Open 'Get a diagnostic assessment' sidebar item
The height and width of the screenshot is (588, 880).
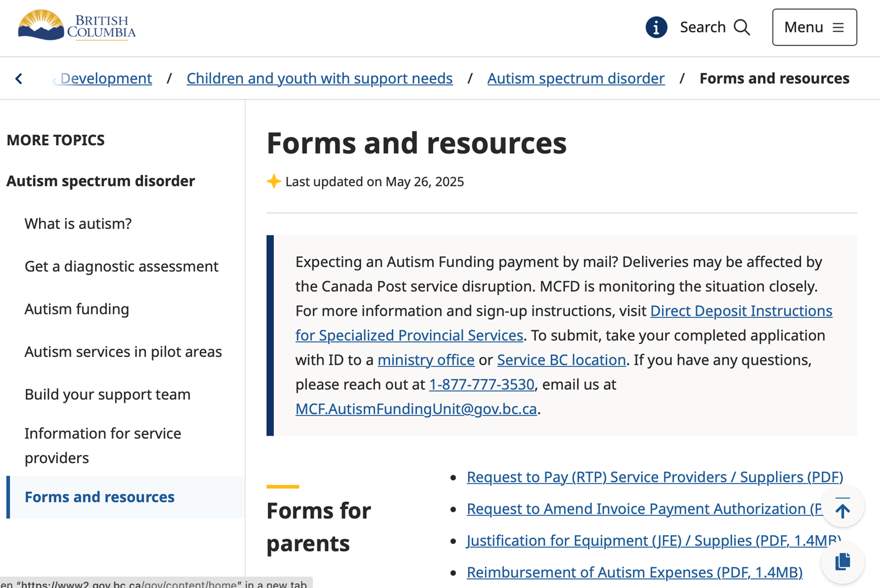click(x=122, y=266)
